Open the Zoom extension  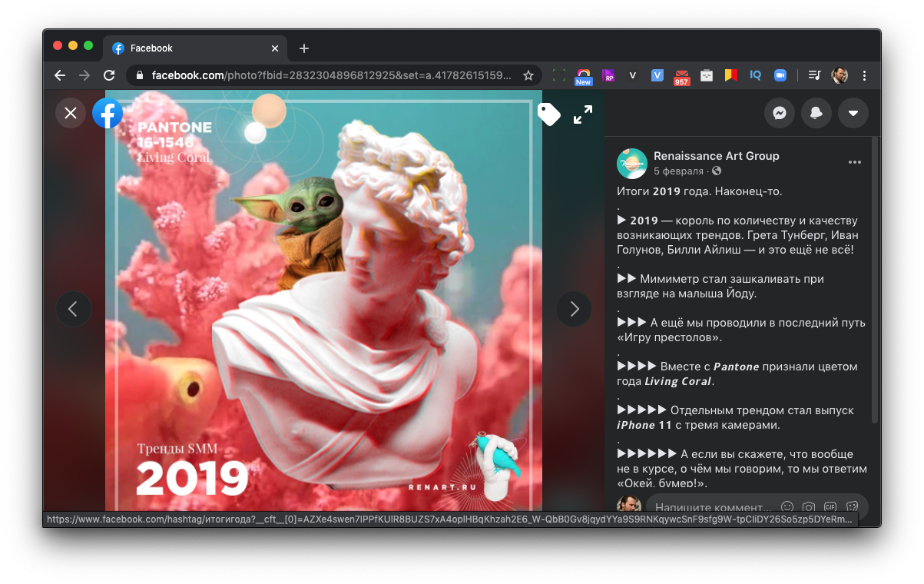tap(780, 75)
